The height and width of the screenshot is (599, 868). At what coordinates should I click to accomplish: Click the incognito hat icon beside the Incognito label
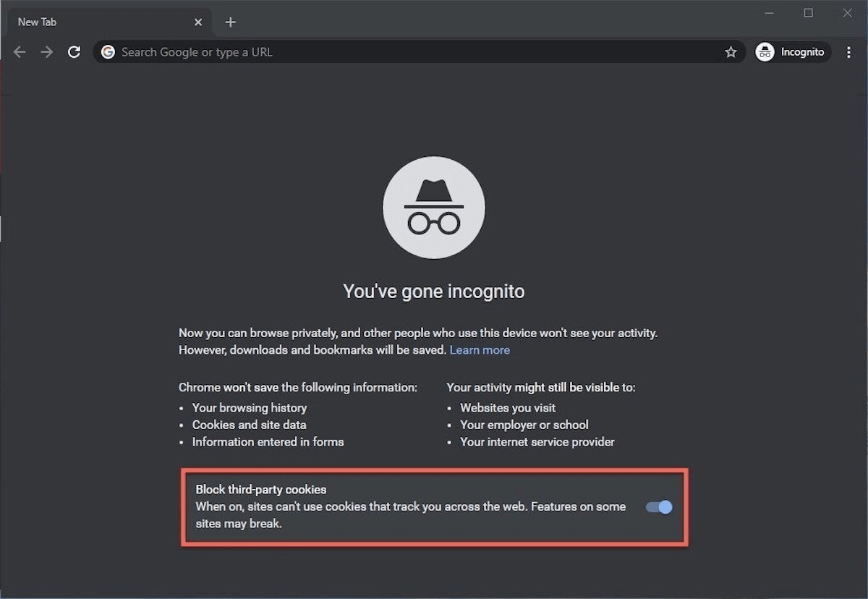coord(765,51)
